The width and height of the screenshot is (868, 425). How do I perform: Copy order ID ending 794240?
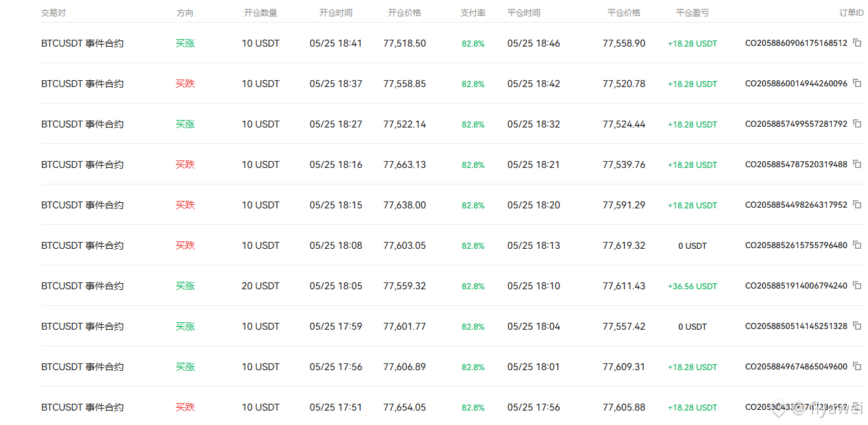pyautogui.click(x=857, y=285)
